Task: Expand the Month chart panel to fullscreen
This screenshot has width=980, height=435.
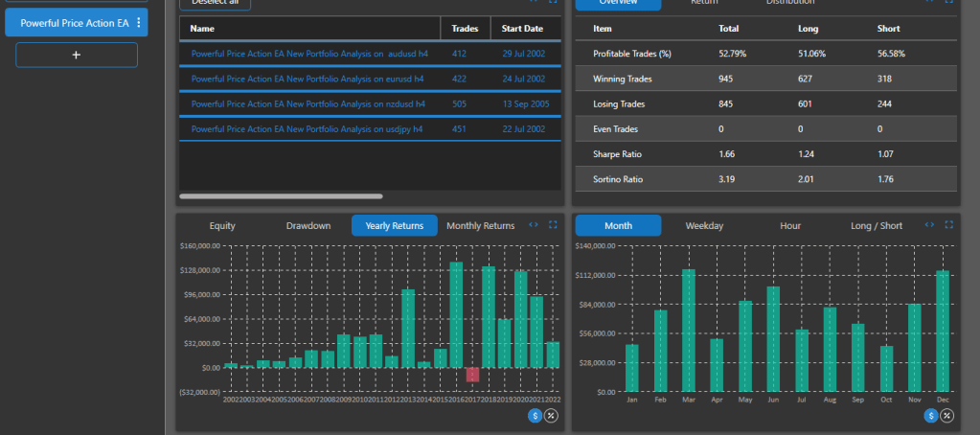Action: pos(948,225)
